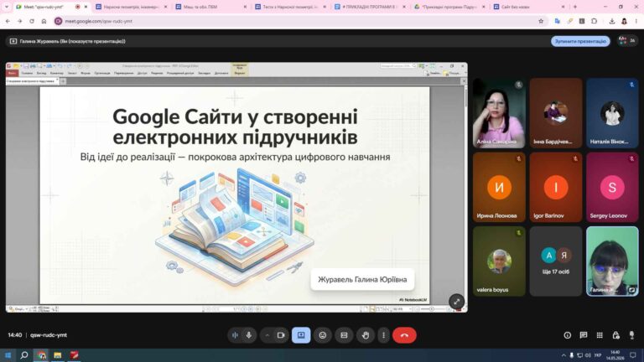The width and height of the screenshot is (644, 362).
Task: Open the 'Ще 17 осіб' tile
Action: (556, 261)
